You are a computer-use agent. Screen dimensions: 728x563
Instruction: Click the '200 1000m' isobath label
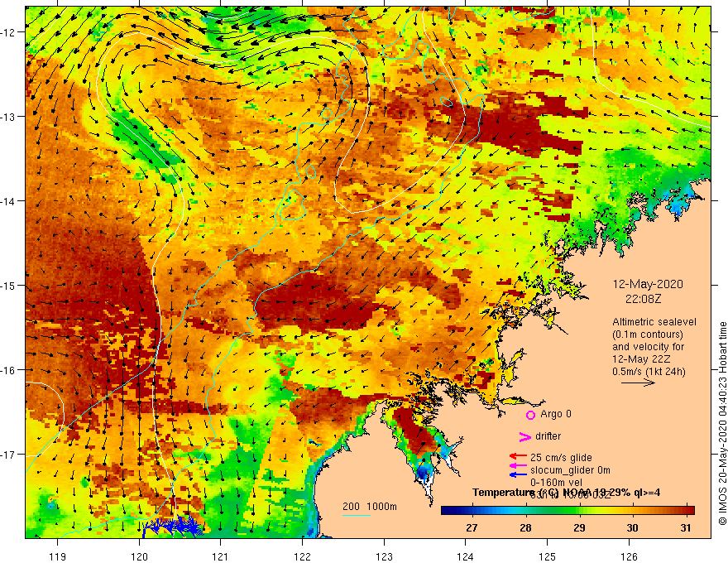pos(370,507)
